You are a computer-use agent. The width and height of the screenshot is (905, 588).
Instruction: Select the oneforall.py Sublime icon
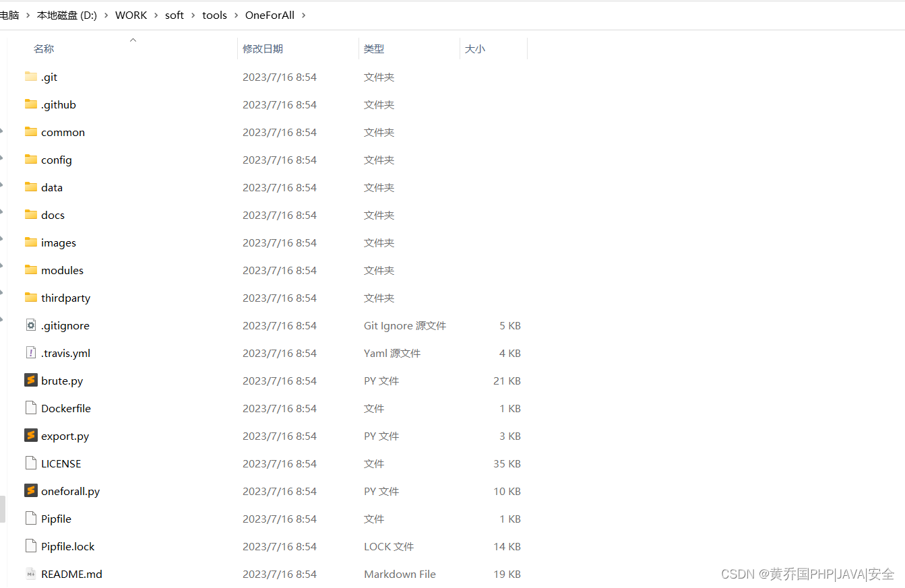30,491
